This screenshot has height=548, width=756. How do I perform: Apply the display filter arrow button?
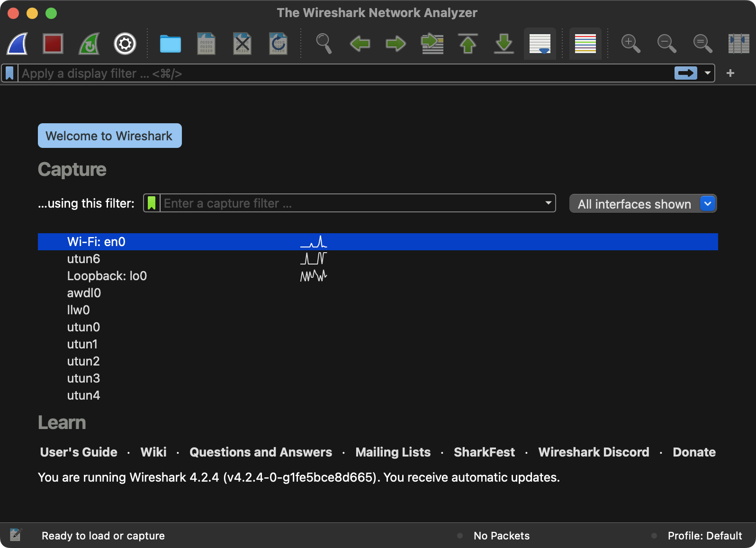(686, 73)
